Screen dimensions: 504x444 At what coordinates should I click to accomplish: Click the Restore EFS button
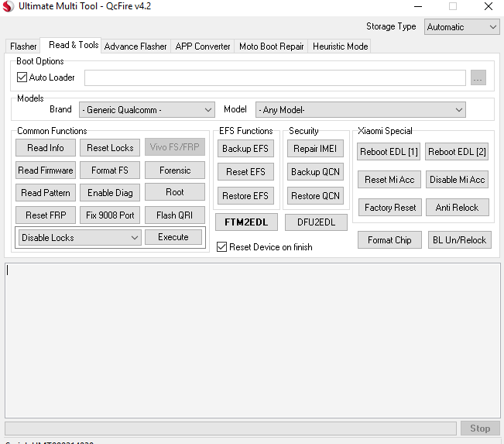tap(245, 195)
